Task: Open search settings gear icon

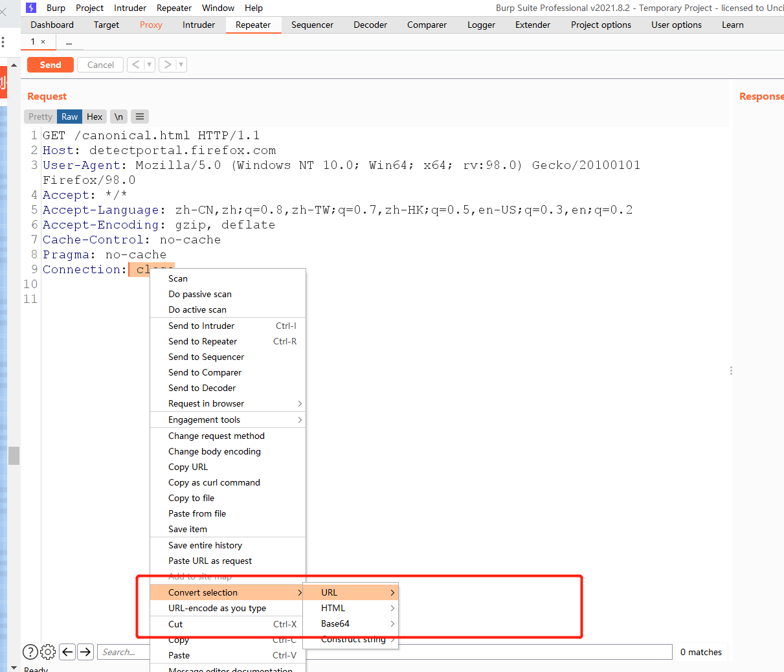Action: (x=48, y=652)
